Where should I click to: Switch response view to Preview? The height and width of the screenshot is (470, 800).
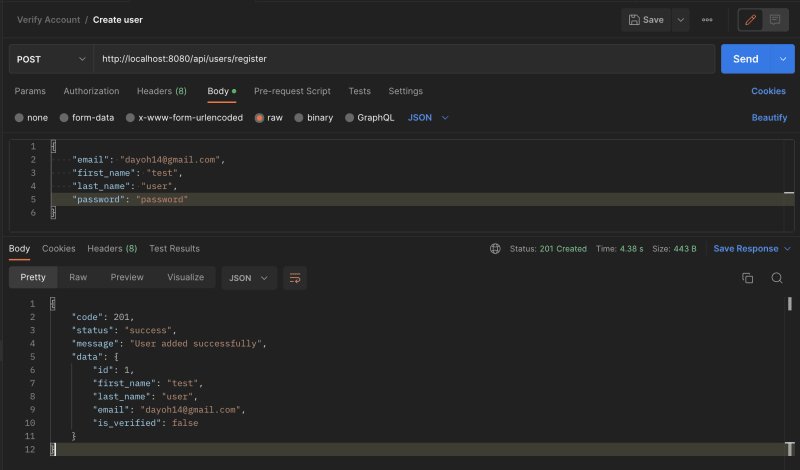(127, 277)
